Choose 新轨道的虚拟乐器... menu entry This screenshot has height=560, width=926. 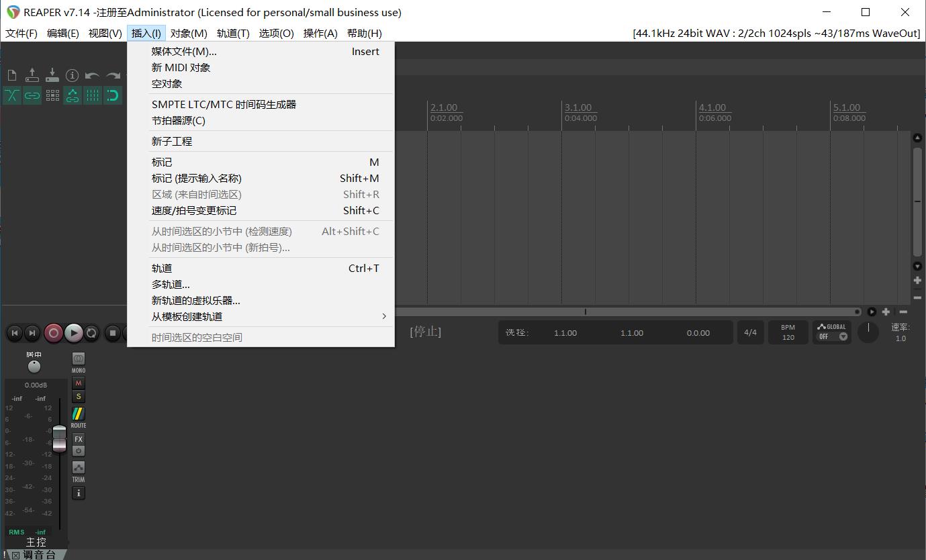point(261,301)
